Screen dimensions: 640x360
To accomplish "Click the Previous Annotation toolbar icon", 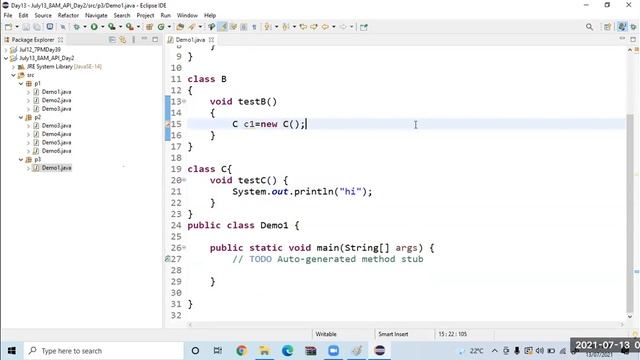I will (285, 27).
